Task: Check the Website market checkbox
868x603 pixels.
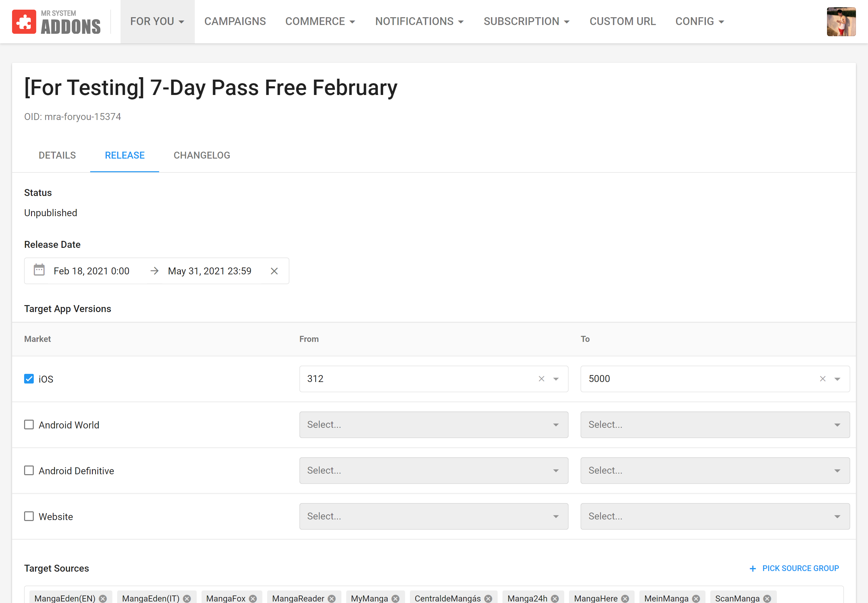Action: [x=29, y=516]
